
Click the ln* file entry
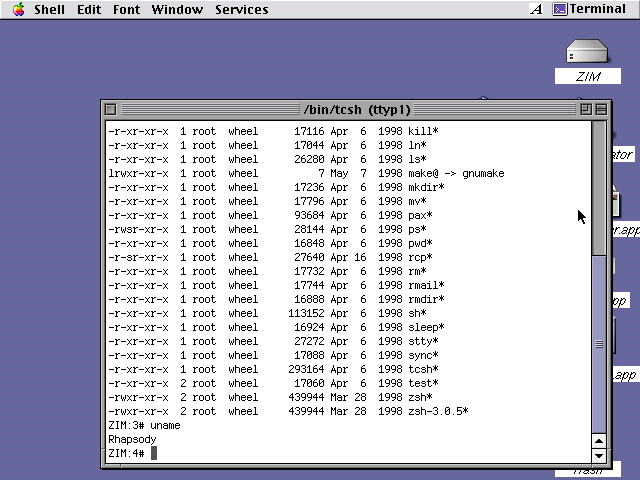pos(417,145)
